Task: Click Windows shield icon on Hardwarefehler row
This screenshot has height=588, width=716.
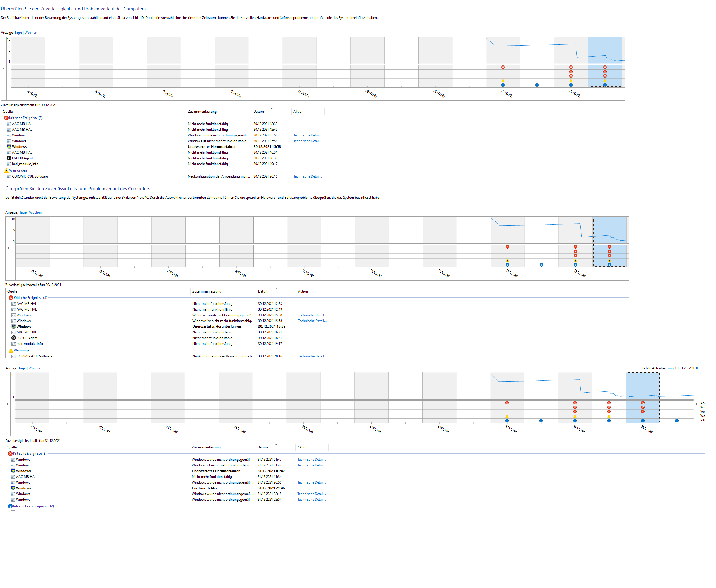Action: click(13, 488)
